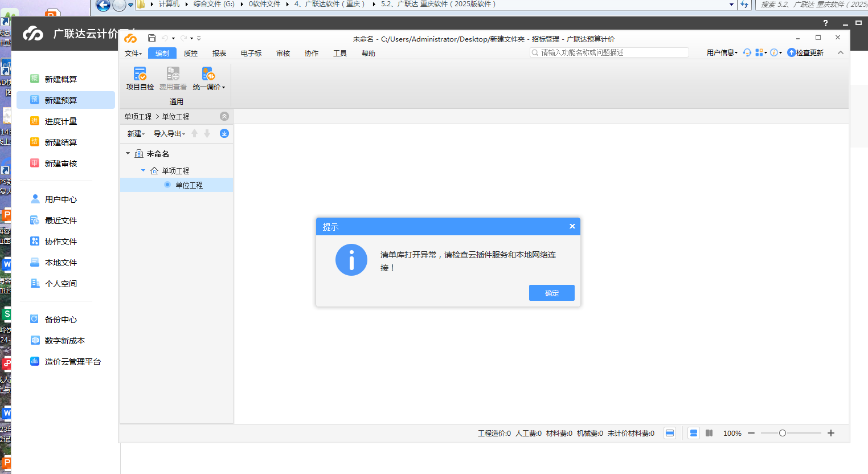Switch to the 编制 ribbon tab
The image size is (868, 474).
pyautogui.click(x=162, y=54)
